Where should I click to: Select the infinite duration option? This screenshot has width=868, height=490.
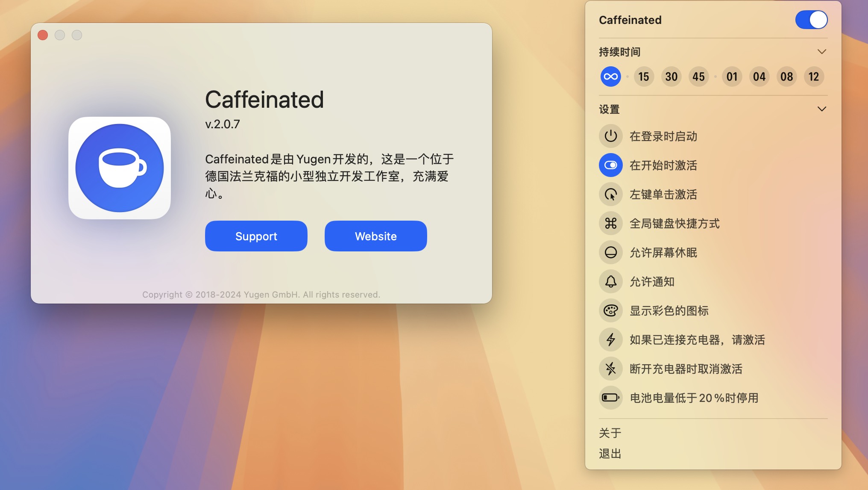pos(610,77)
